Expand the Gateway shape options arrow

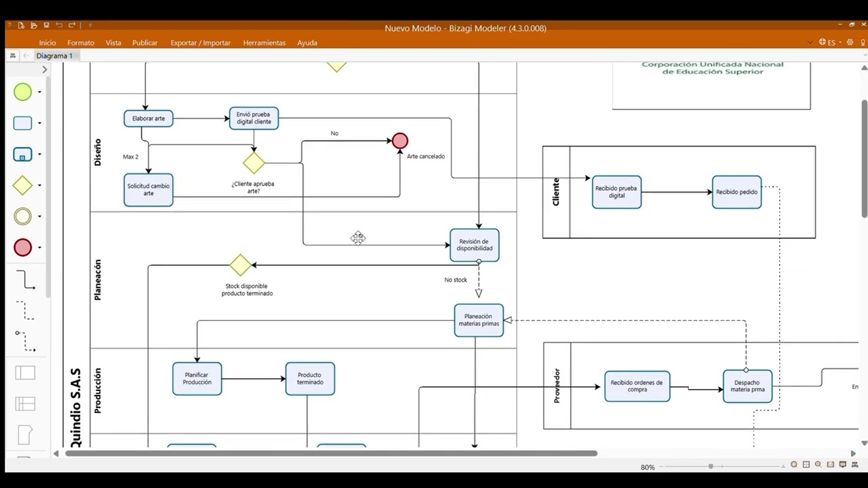pos(39,186)
